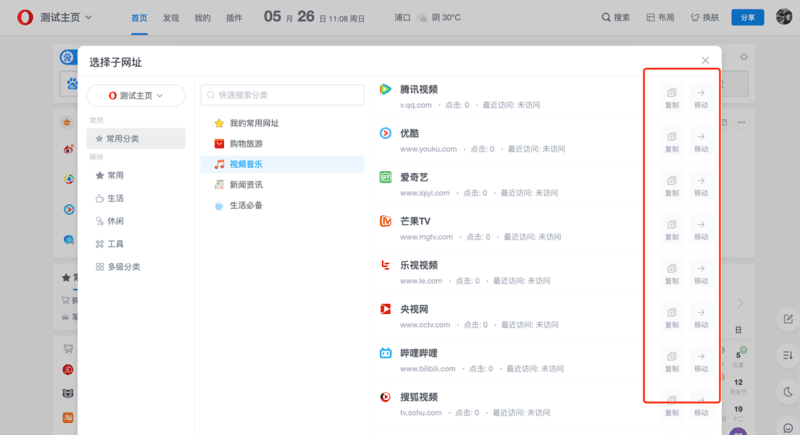
Task: Click the 央视网 logo icon
Action: 385,309
